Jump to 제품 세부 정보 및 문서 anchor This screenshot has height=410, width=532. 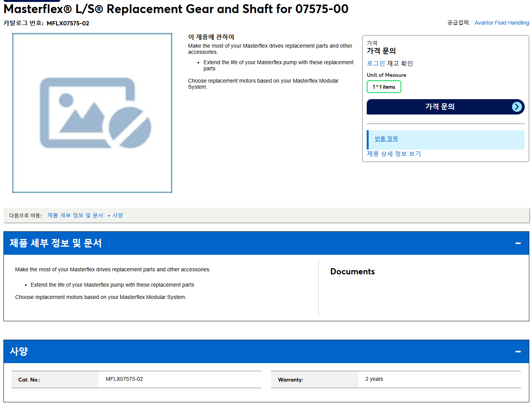coord(75,216)
